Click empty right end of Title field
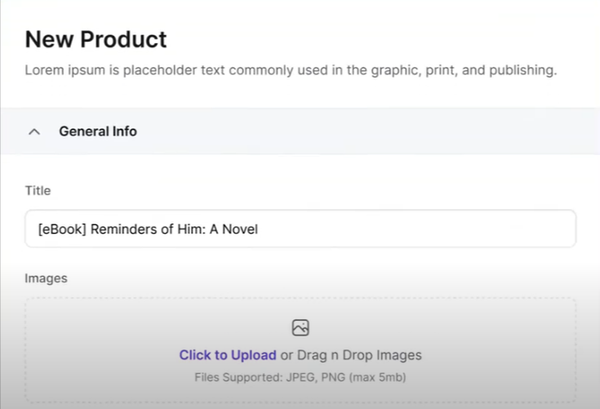 pos(480,228)
